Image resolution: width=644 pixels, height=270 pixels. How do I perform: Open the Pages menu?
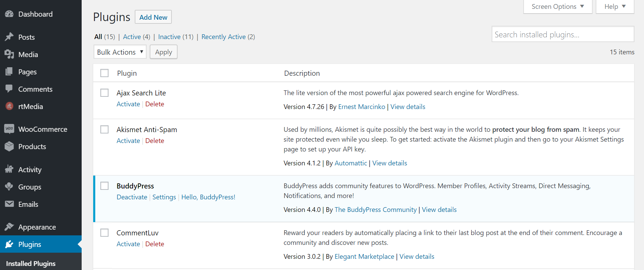[28, 72]
